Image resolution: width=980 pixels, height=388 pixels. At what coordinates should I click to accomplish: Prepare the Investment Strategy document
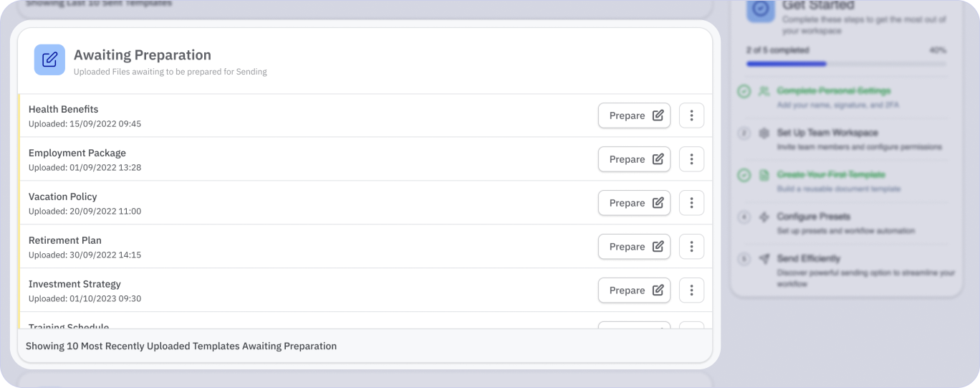pos(634,290)
